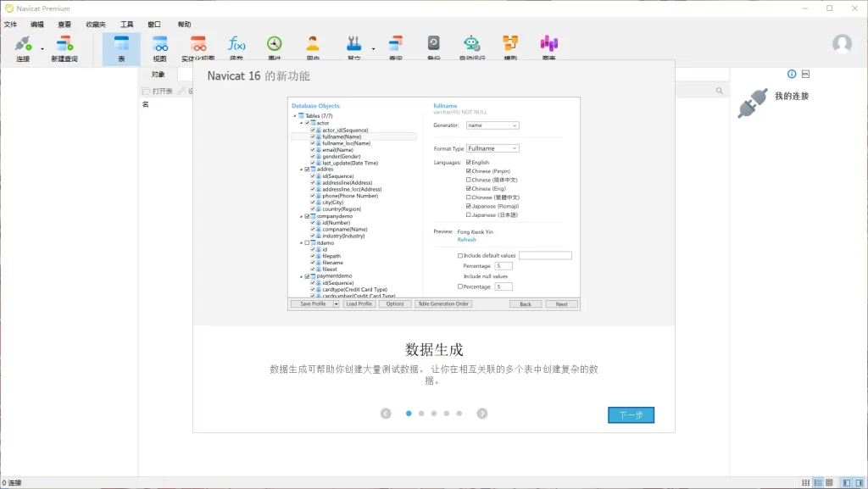Switch to detail list view in status bar
Image resolution: width=868 pixels, height=489 pixels.
[x=818, y=483]
